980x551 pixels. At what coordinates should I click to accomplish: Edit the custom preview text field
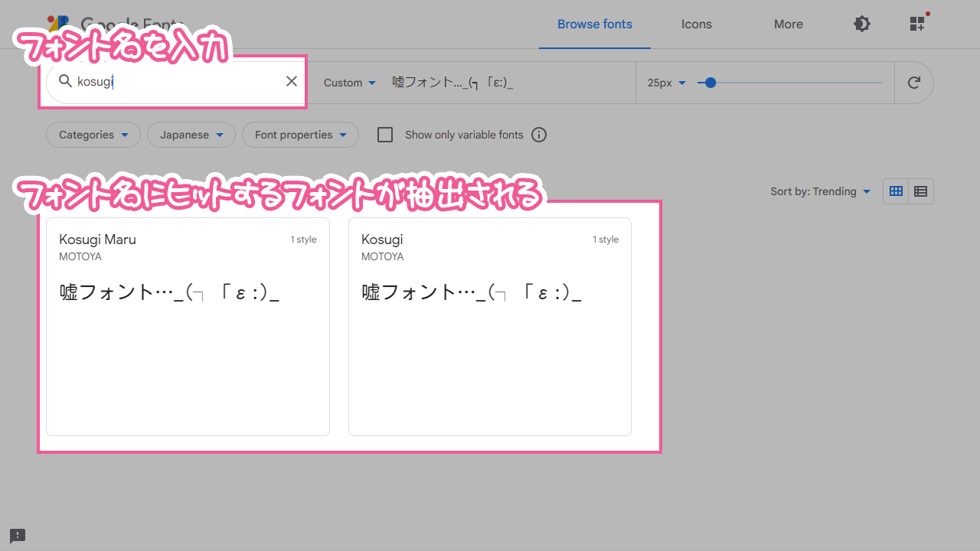tap(509, 83)
